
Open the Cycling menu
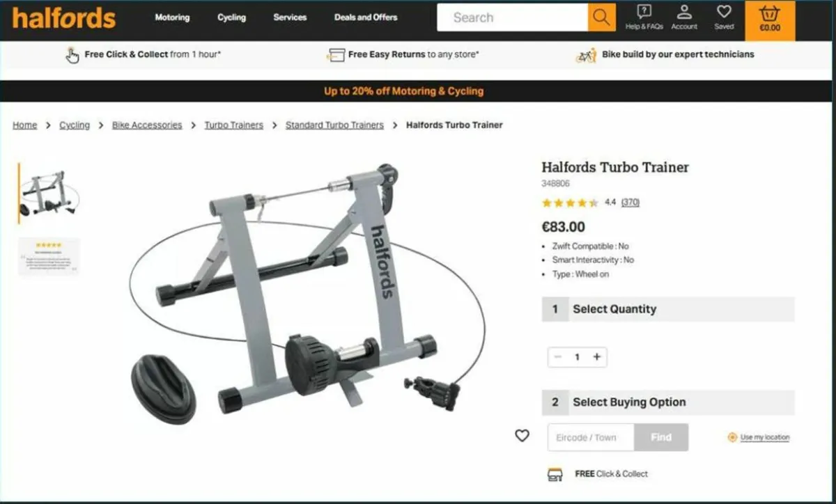tap(231, 17)
